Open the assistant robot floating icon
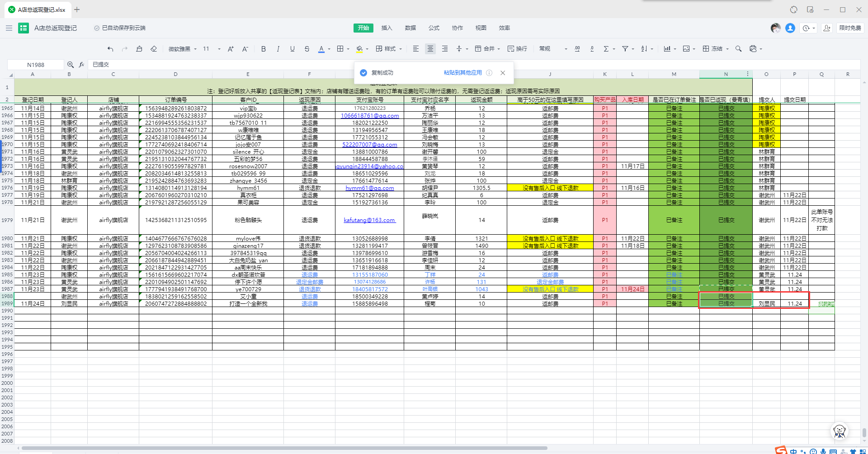868x454 pixels. pyautogui.click(x=840, y=431)
